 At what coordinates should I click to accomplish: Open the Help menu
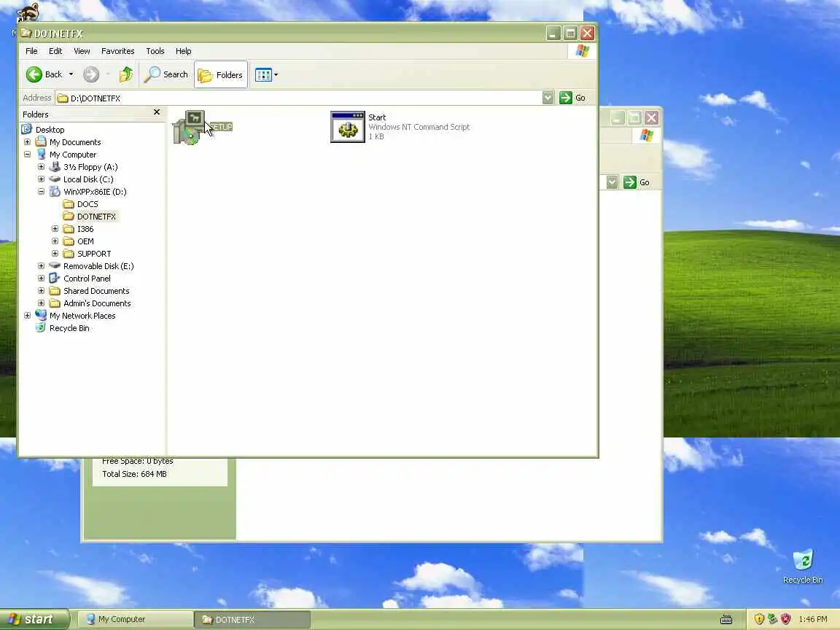click(183, 51)
